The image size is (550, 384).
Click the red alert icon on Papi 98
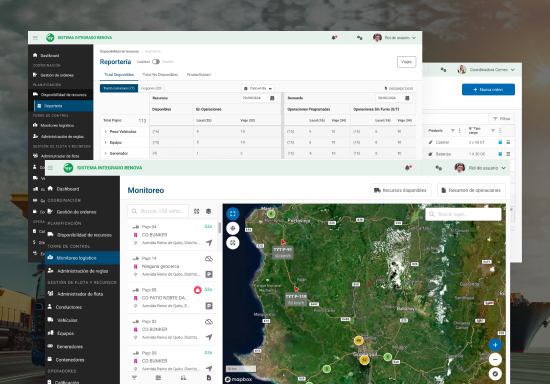(x=197, y=290)
